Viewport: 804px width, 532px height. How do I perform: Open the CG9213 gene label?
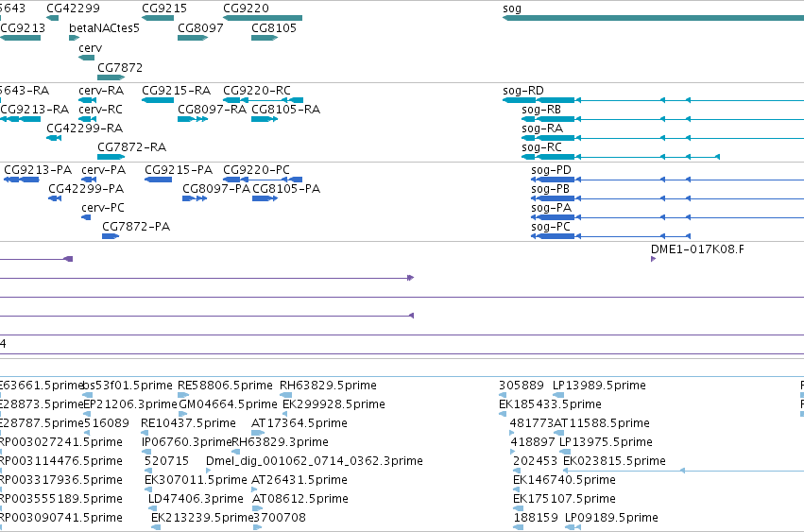(23, 27)
